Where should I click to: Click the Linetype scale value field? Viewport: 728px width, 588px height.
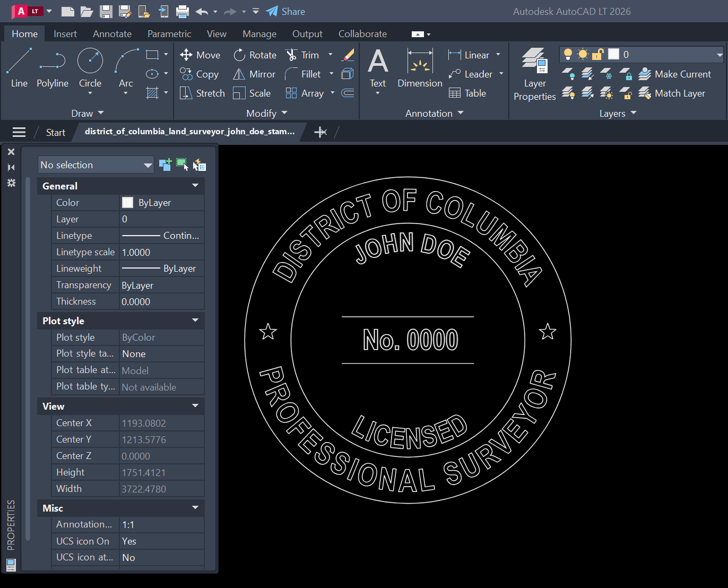pos(162,252)
